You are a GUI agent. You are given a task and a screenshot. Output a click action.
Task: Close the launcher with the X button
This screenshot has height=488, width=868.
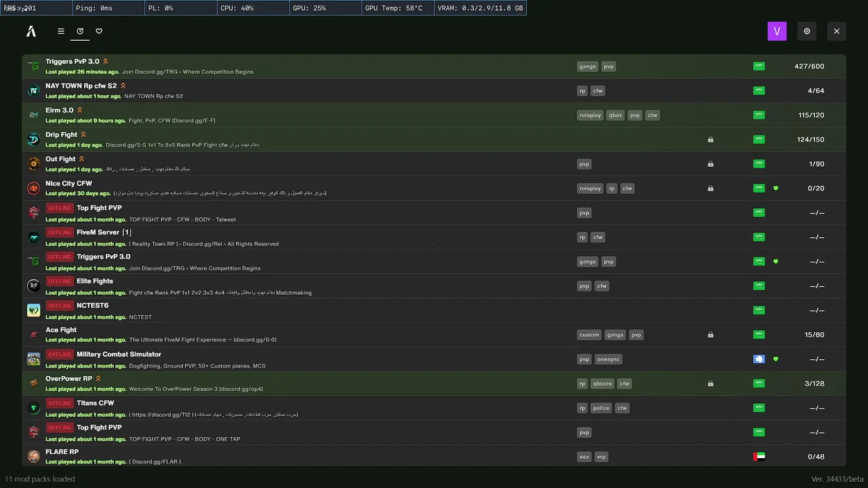pos(837,31)
